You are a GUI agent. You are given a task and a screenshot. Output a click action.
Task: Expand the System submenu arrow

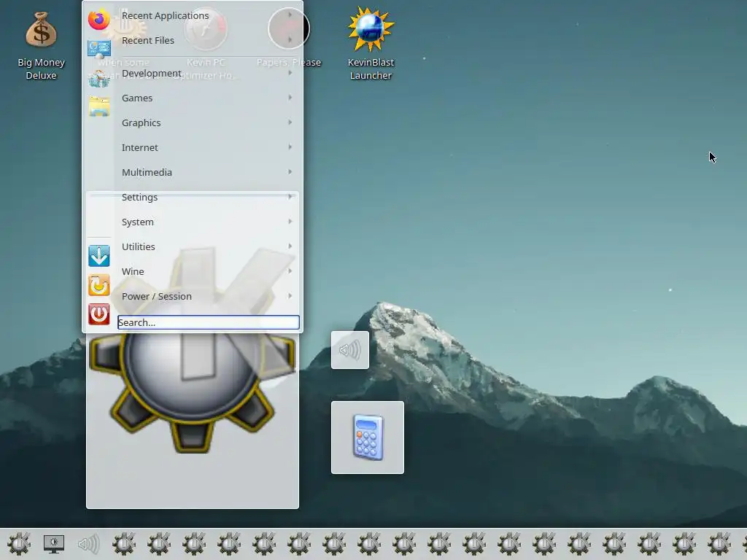290,222
